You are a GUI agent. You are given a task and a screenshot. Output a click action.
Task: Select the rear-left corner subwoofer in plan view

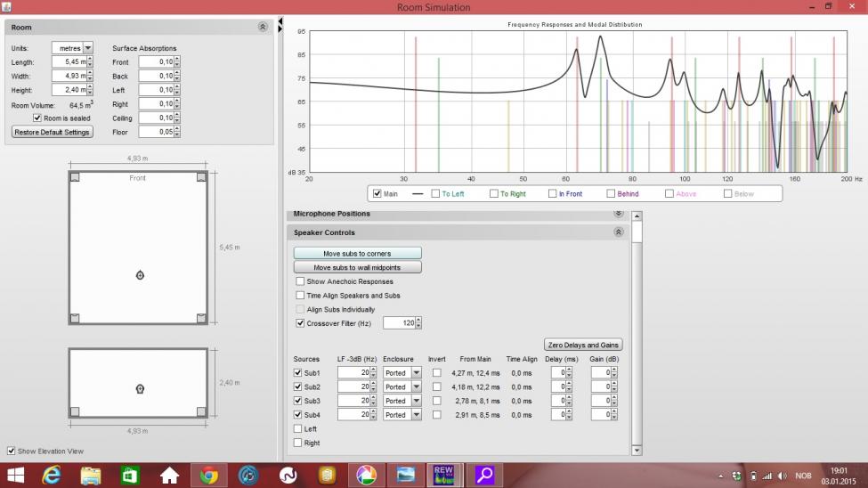click(75, 318)
